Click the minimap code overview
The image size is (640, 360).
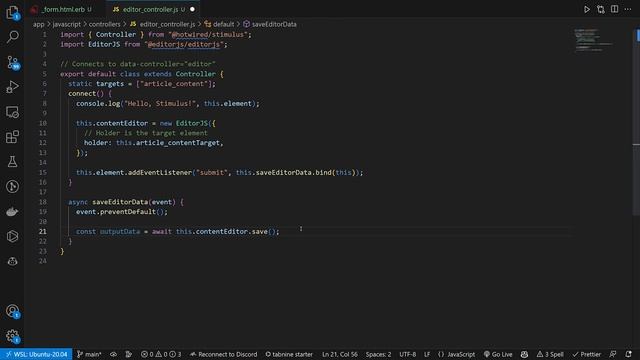[x=594, y=41]
